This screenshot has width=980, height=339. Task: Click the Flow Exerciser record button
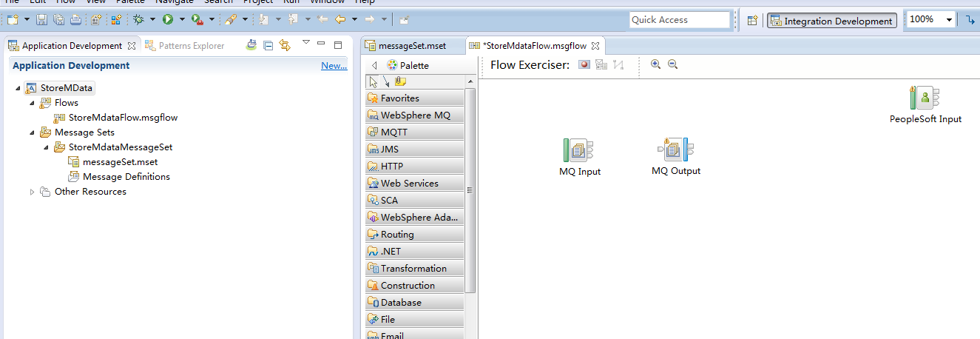(x=584, y=65)
